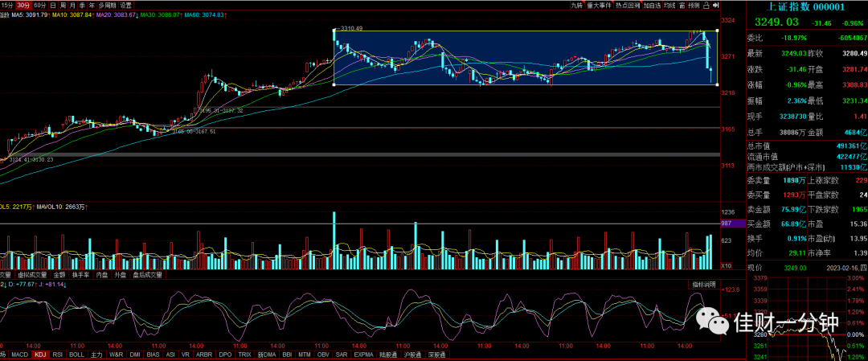Viewport: 868px width, 361px height.
Task: Switch indicator to BOLL
Action: (x=77, y=355)
